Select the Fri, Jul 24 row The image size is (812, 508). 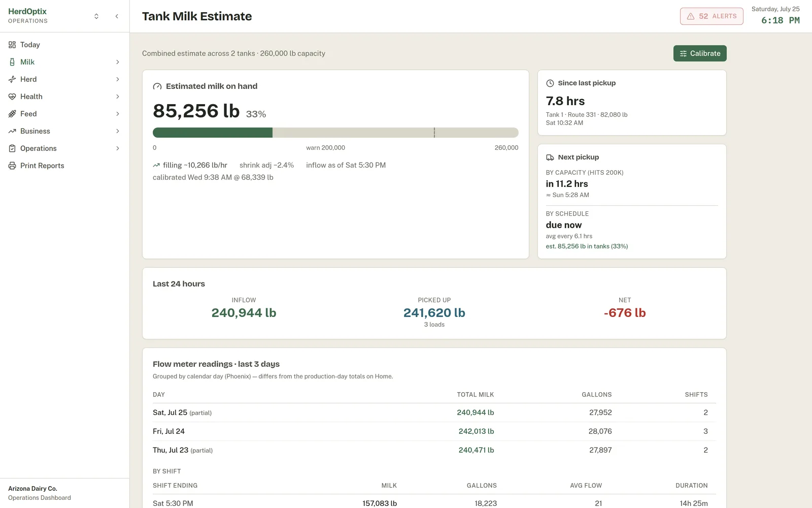pos(434,431)
